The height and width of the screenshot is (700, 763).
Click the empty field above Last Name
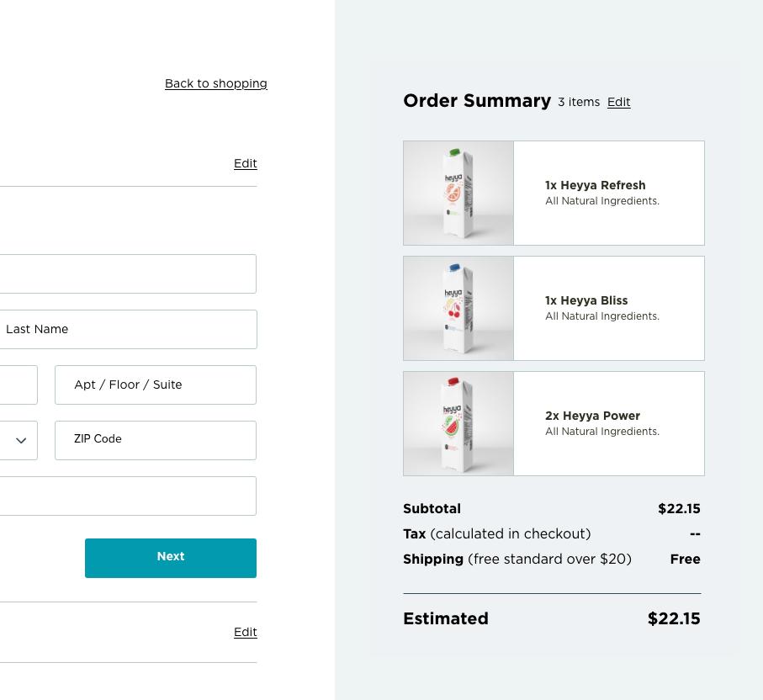click(x=128, y=274)
